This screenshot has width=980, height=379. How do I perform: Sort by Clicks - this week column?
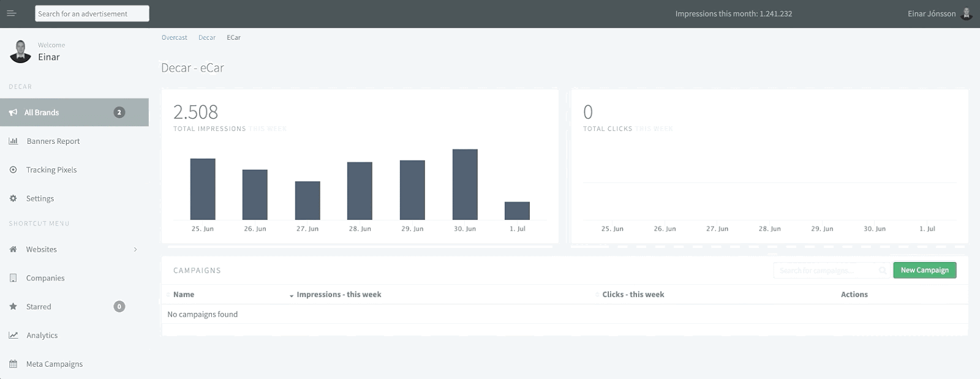tap(632, 295)
